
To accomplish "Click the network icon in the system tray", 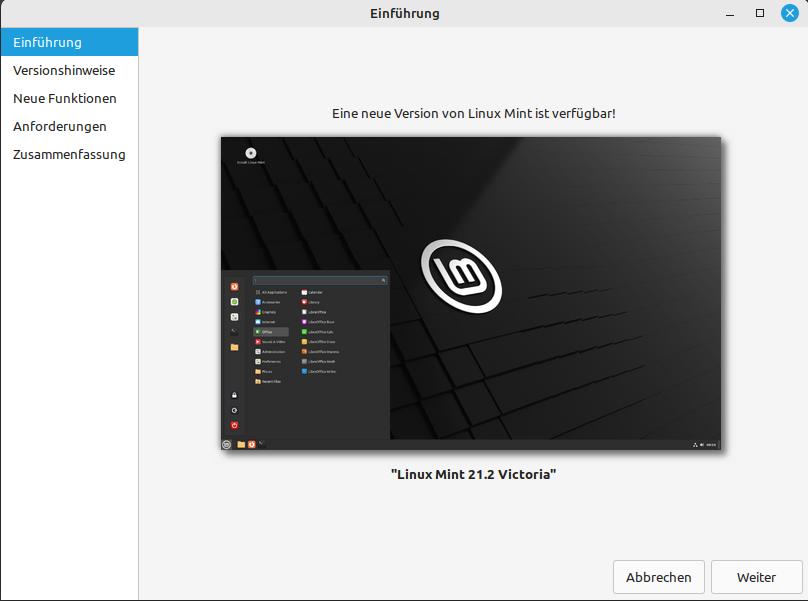I will pos(695,444).
